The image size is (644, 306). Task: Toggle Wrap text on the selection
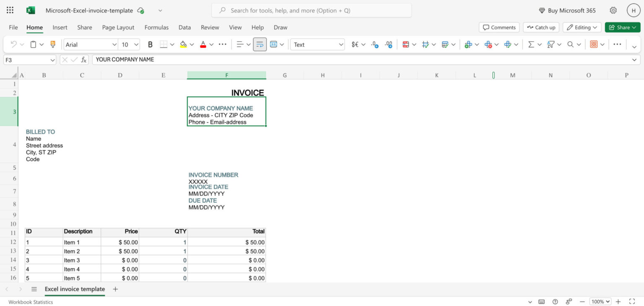260,44
